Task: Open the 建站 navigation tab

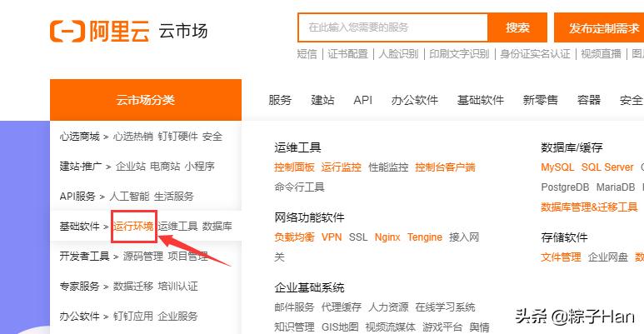Action: coord(322,100)
